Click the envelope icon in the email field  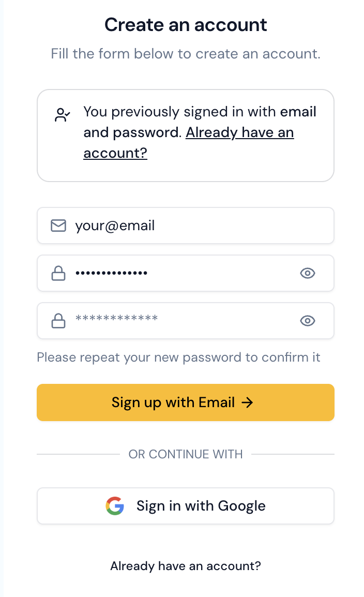(x=58, y=226)
